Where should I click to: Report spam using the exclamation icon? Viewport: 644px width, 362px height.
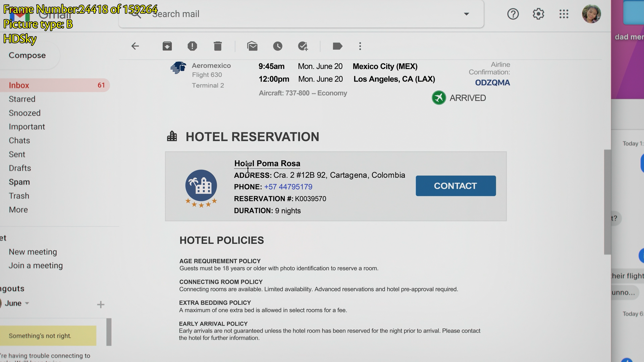[x=192, y=46]
